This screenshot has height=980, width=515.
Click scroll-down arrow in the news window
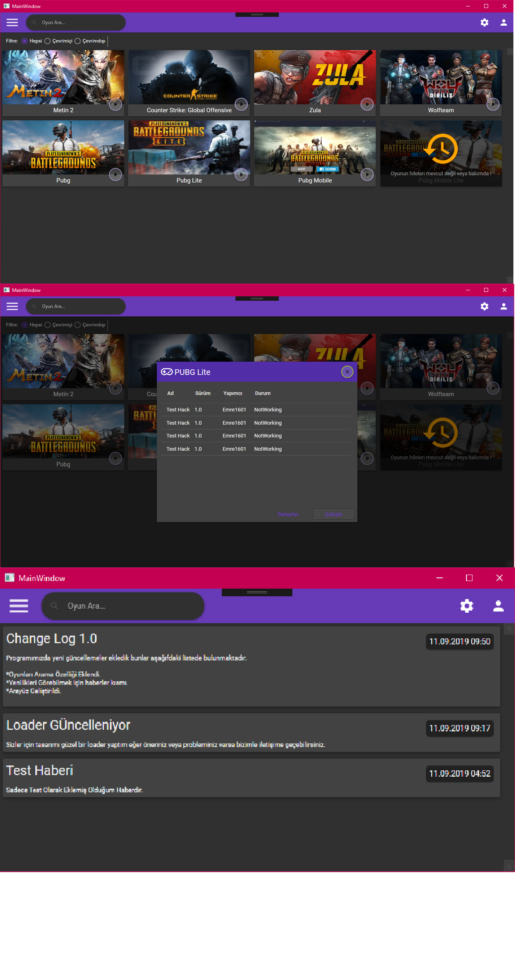click(x=509, y=866)
